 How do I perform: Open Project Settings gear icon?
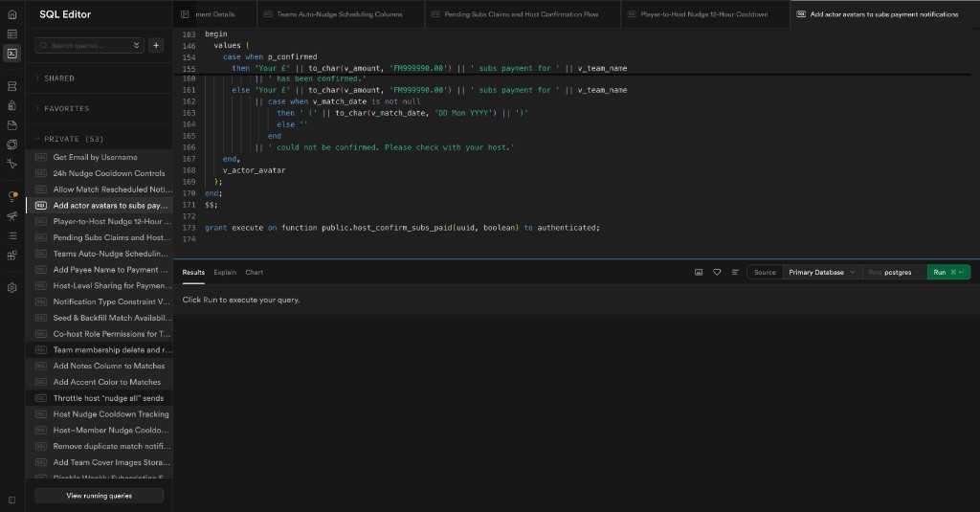pyautogui.click(x=11, y=287)
